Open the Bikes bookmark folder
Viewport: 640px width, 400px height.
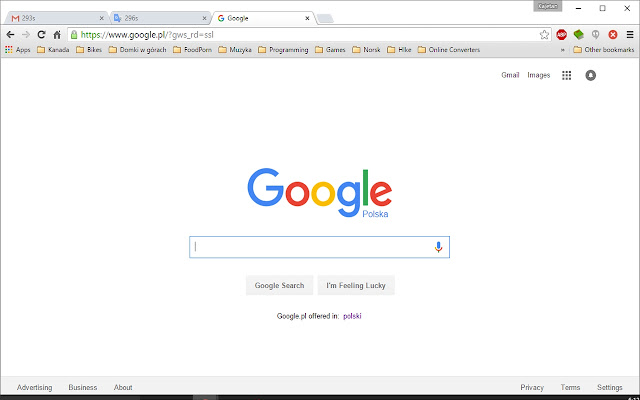89,50
